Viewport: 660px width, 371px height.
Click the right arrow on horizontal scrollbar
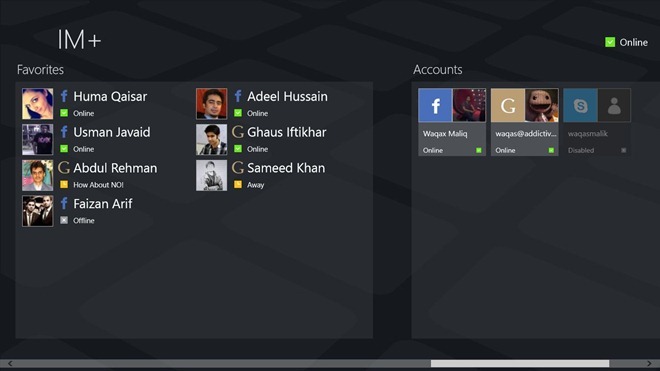pyautogui.click(x=649, y=363)
